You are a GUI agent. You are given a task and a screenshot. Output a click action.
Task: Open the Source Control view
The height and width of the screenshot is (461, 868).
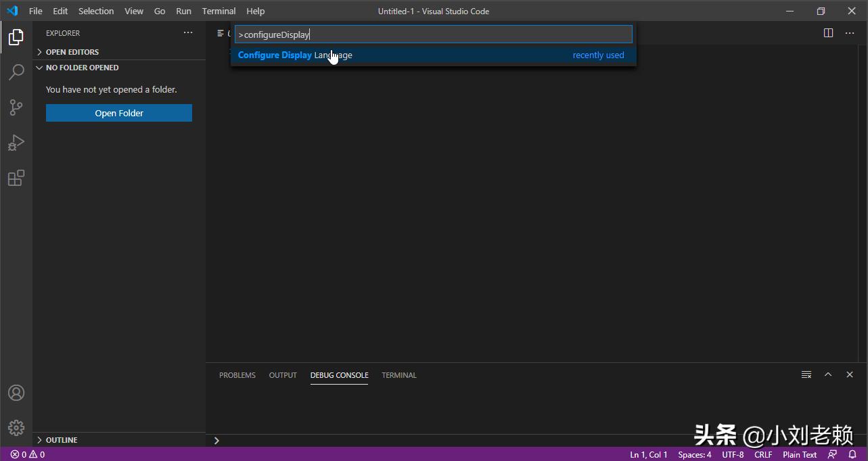coord(16,107)
